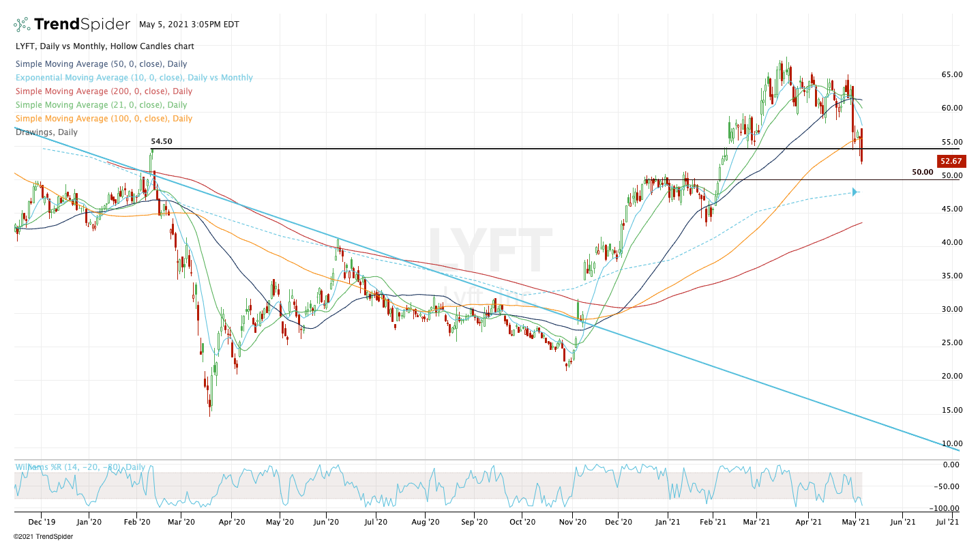This screenshot has height=543, width=980.
Task: Click the Feb '21 date axis label
Action: click(x=713, y=522)
